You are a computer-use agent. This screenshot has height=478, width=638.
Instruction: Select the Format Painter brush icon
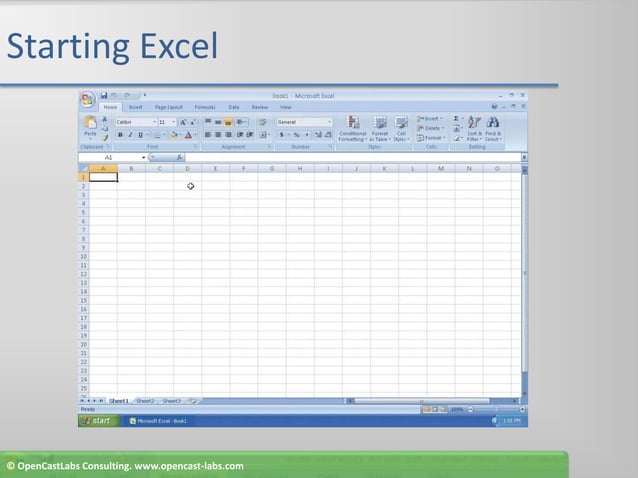pyautogui.click(x=105, y=138)
